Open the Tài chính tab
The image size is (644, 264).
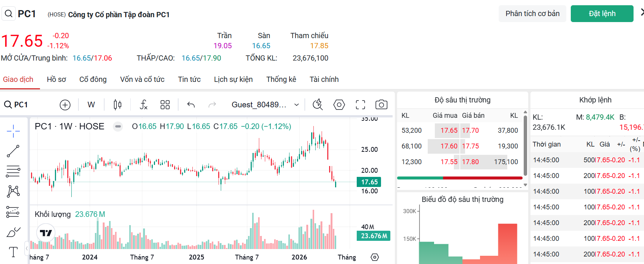[x=324, y=79]
